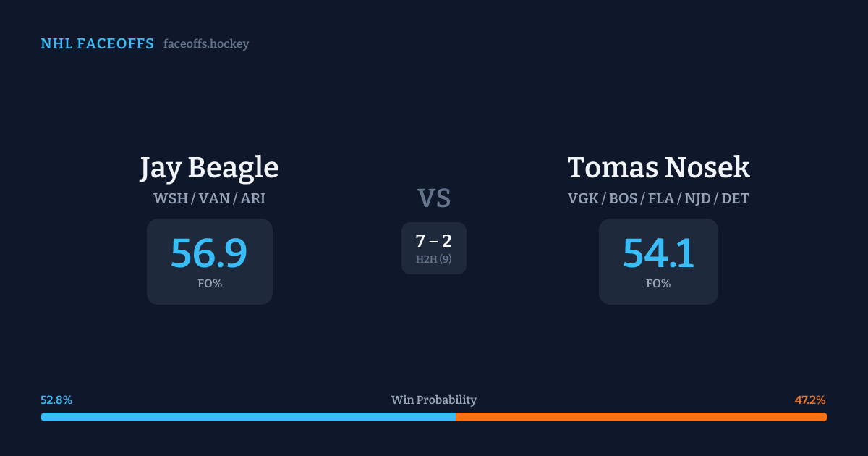Click the Win Probability label
868x456 pixels.
pyautogui.click(x=434, y=400)
